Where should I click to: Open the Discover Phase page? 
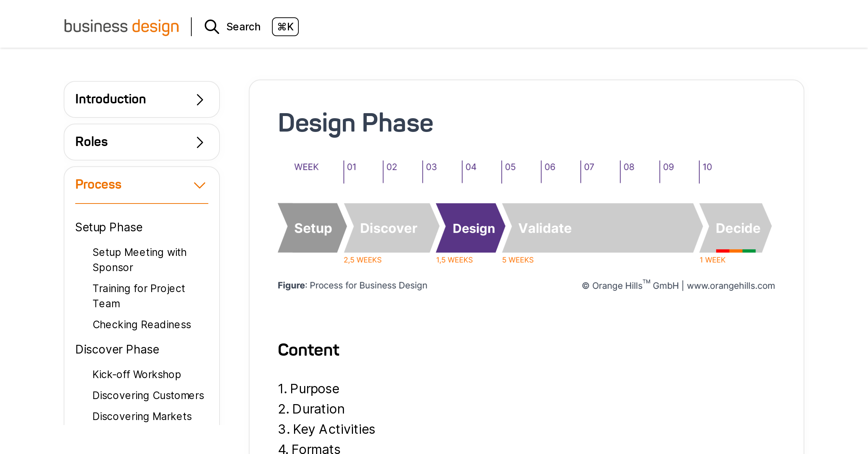coord(117,349)
